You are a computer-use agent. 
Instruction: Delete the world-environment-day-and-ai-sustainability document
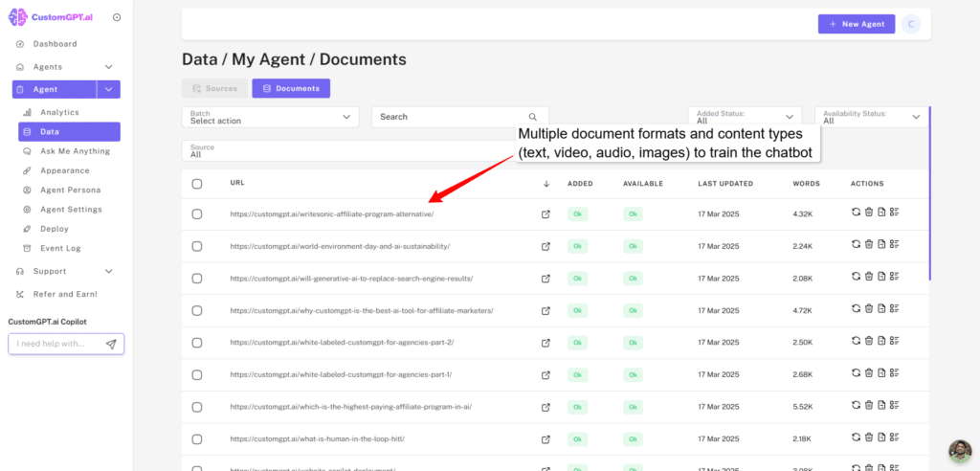pyautogui.click(x=869, y=244)
